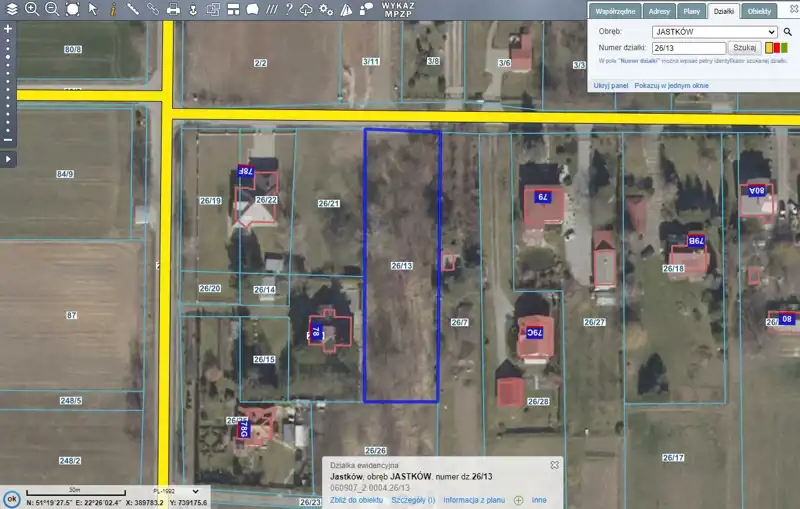Click the Szukaj search button
The image size is (800, 509).
pos(744,48)
